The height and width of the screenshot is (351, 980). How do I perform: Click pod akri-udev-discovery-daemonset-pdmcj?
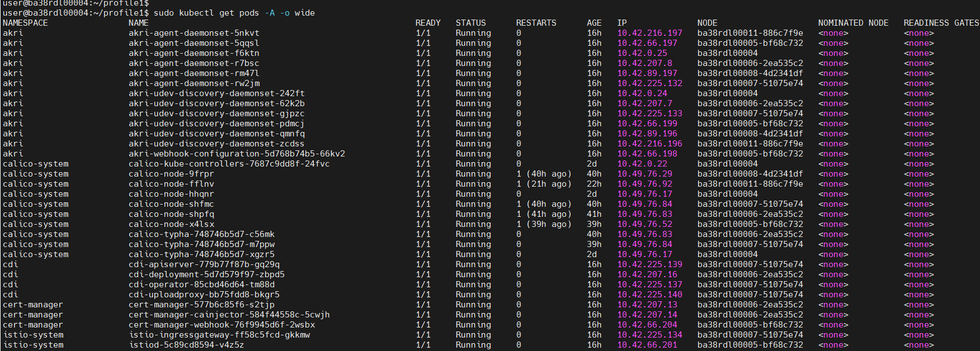click(x=216, y=124)
